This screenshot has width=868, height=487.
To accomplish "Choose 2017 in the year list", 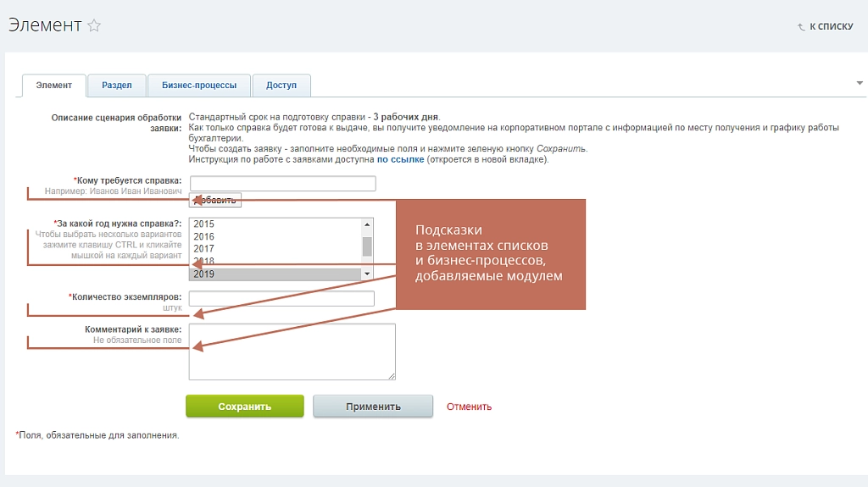I will (275, 249).
